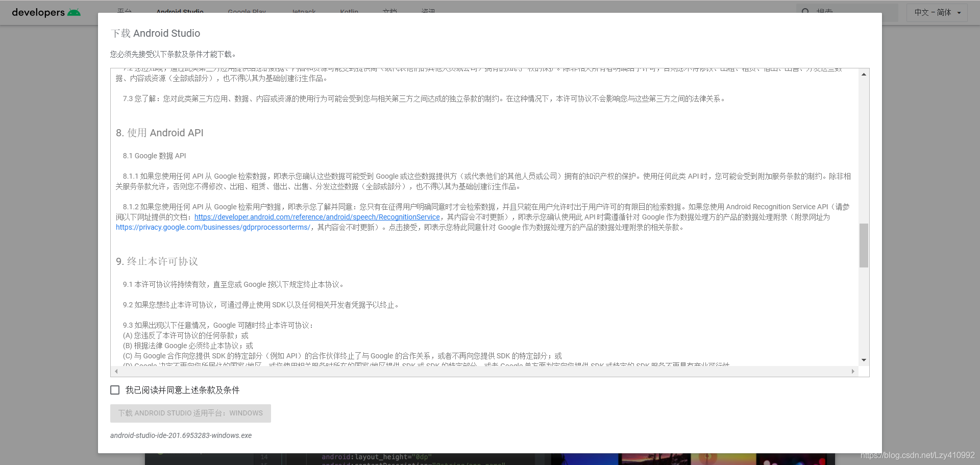
Task: Click the vertical scrollbar down arrow
Action: click(x=864, y=360)
